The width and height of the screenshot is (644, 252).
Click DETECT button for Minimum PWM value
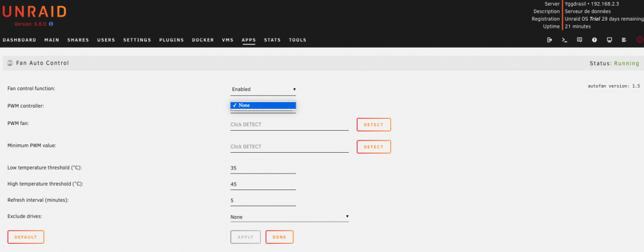coord(374,147)
